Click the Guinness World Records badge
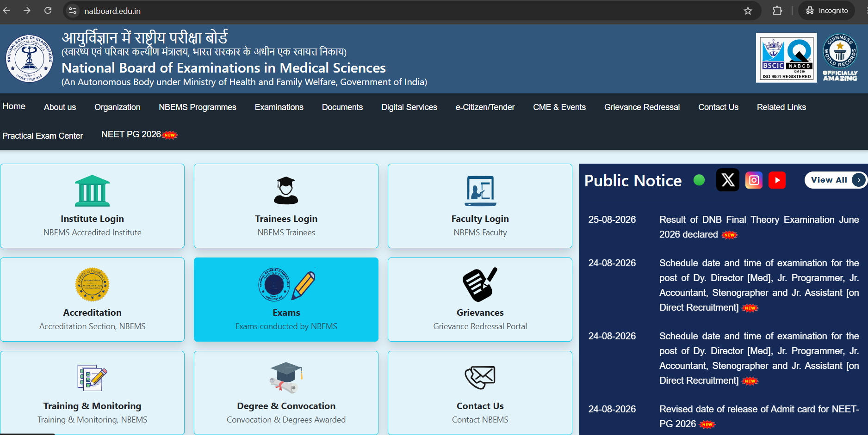868x435 pixels. tap(840, 58)
